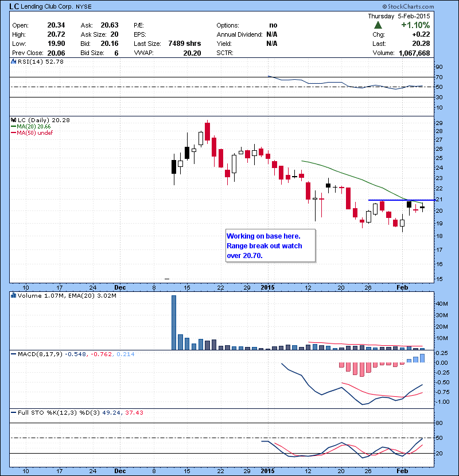Screen dimensions: 459x476
Task: Click the Ask Size value 20
Action: (x=115, y=34)
